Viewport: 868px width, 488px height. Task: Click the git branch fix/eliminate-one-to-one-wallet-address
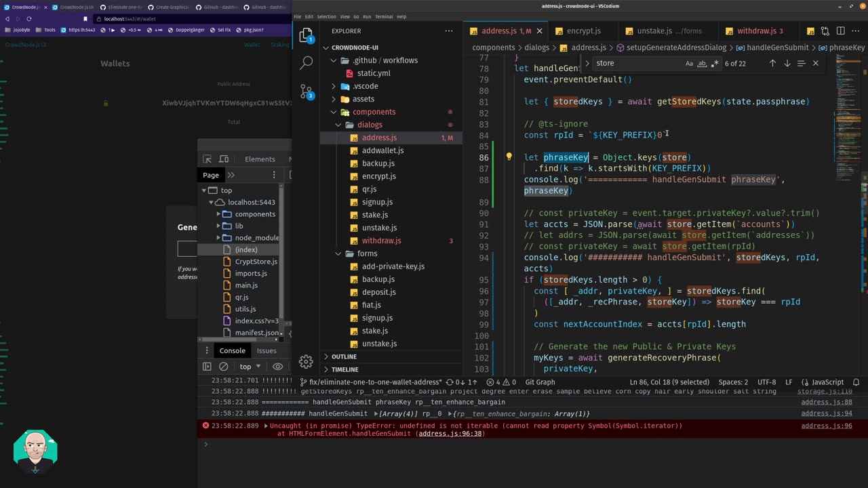tap(371, 382)
